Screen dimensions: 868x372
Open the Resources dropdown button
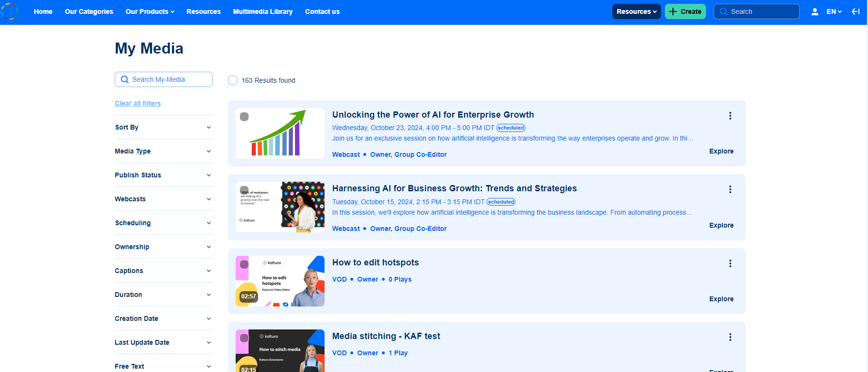coord(637,11)
